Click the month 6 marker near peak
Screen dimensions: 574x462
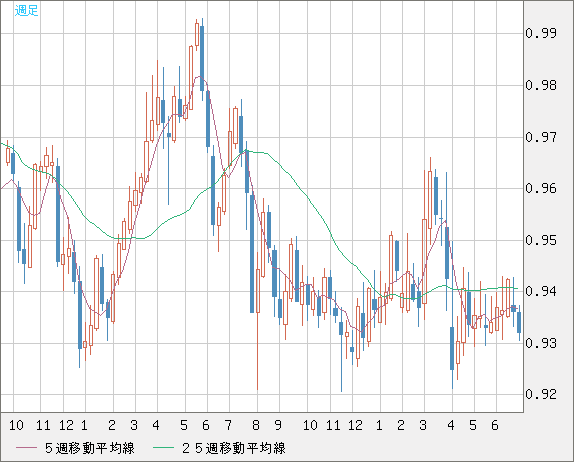point(206,425)
